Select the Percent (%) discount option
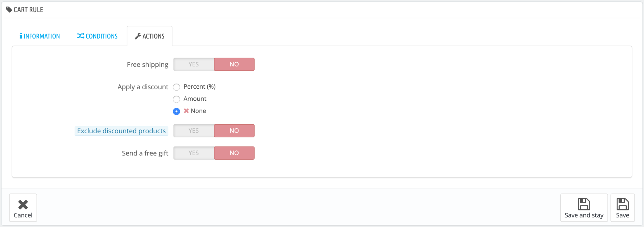The height and width of the screenshot is (227, 644). click(x=176, y=87)
